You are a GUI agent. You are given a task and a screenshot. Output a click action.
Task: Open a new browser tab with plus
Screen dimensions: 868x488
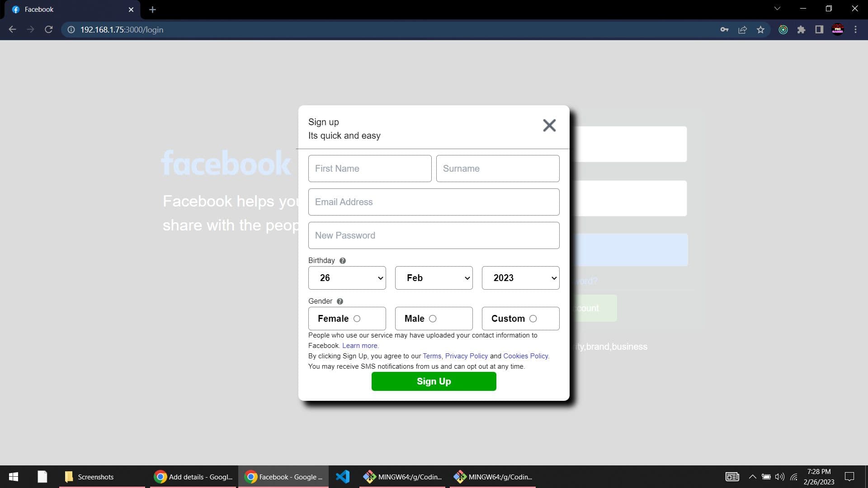pos(152,9)
